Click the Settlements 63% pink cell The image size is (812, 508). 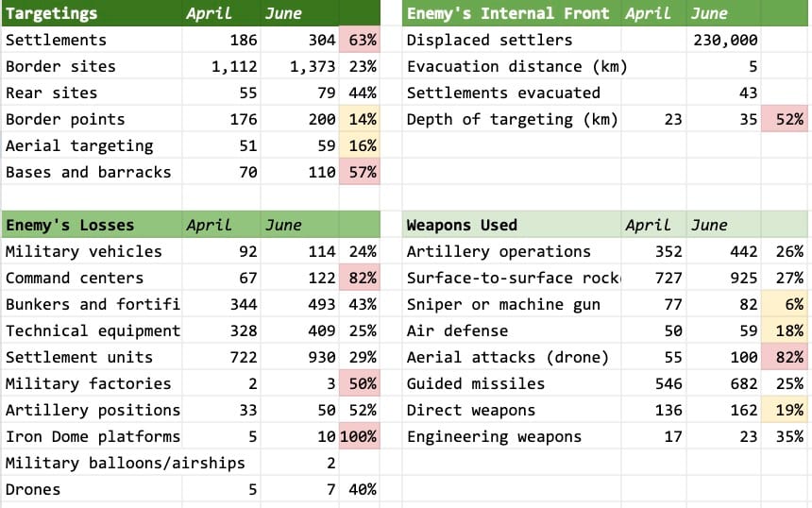[x=360, y=40]
